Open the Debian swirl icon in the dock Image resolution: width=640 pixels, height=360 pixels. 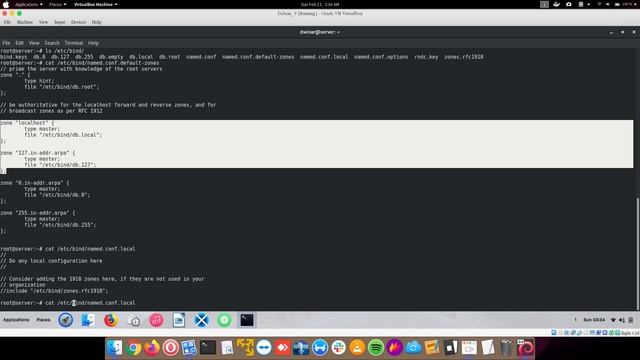[525, 348]
